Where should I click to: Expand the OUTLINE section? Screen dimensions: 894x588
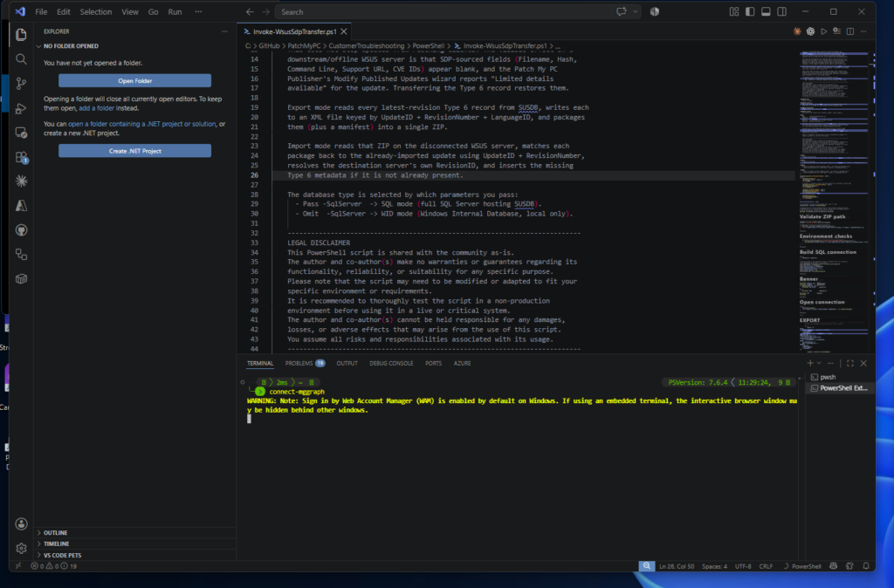point(135,533)
